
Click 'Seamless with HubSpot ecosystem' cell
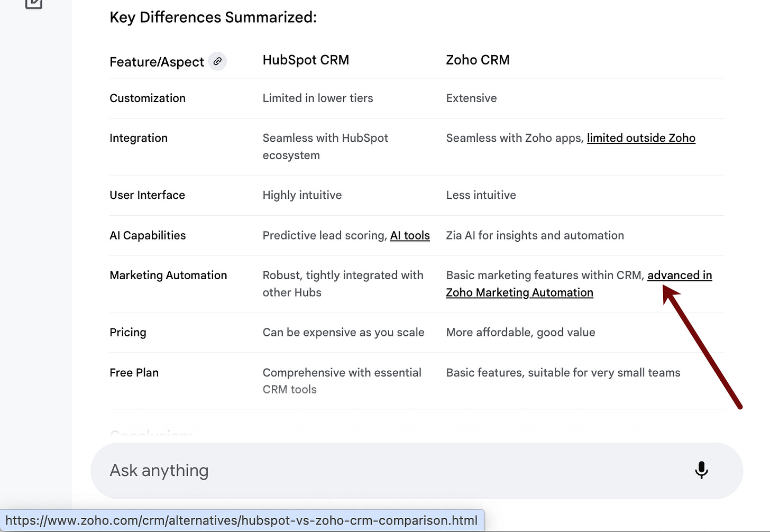point(325,146)
